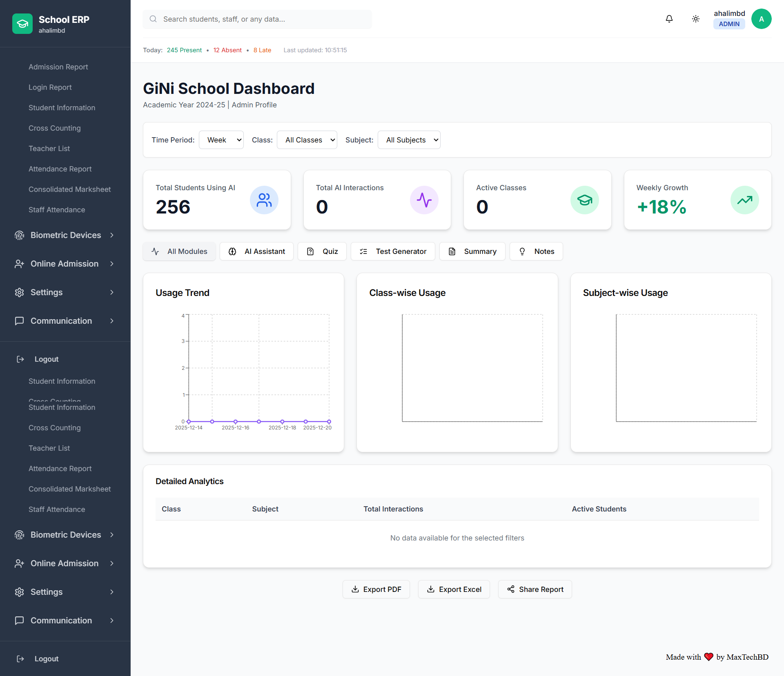Screen dimensions: 784x676
Task: Click the lightbulb icon of Notes
Action: (x=522, y=251)
